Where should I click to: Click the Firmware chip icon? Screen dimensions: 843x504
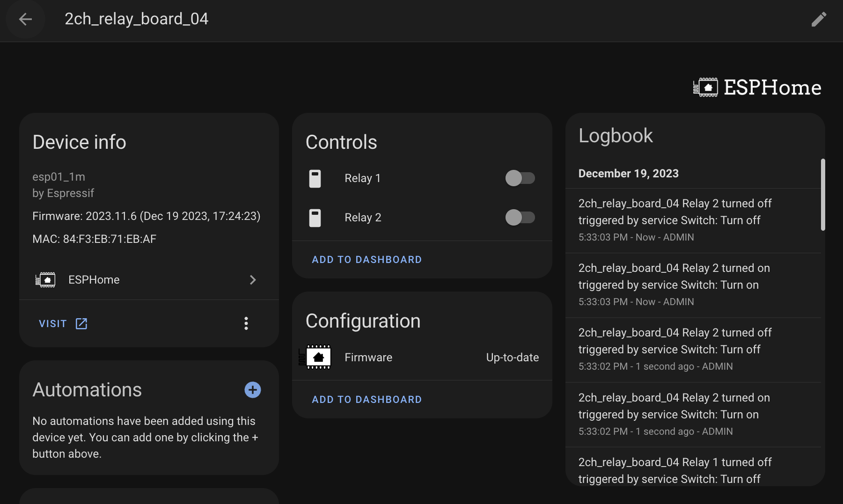coord(315,358)
